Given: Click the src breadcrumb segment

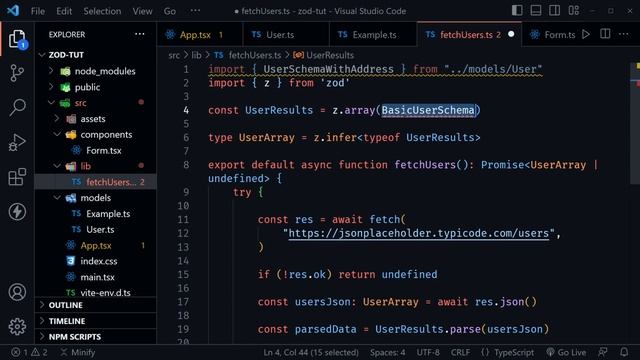Looking at the screenshot, I should [174, 55].
